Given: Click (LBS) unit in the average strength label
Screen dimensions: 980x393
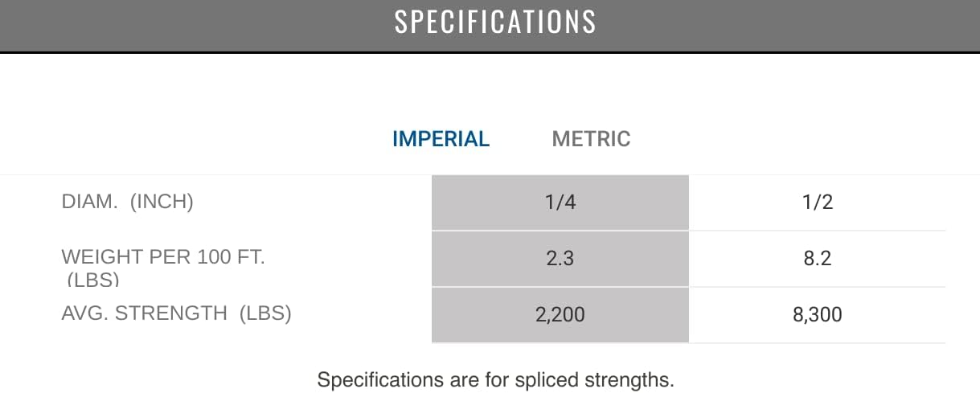Looking at the screenshot, I should click(265, 313).
